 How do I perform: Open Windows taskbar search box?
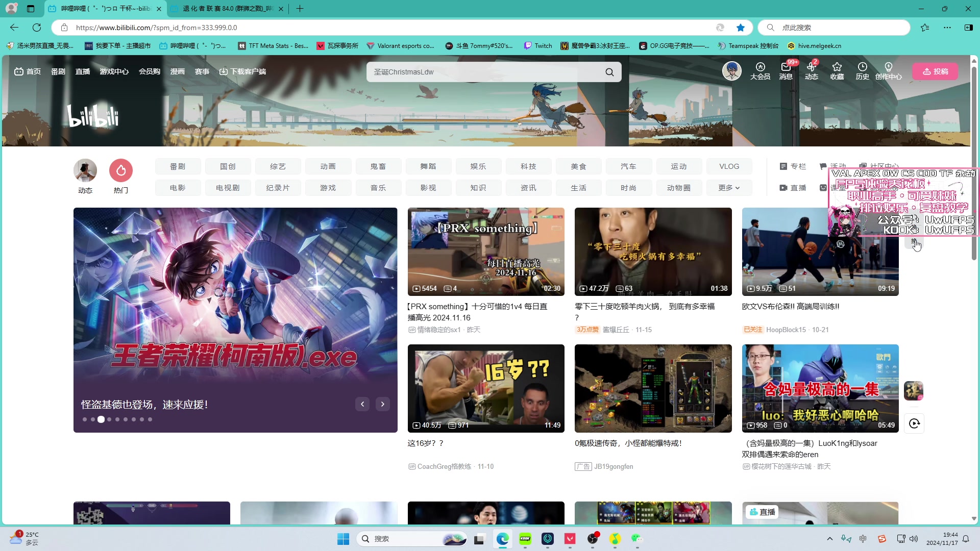412,539
